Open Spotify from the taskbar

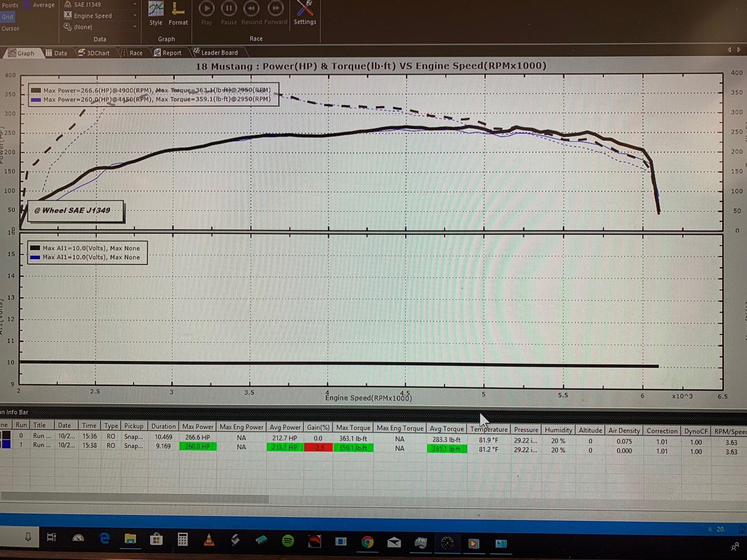point(288,541)
